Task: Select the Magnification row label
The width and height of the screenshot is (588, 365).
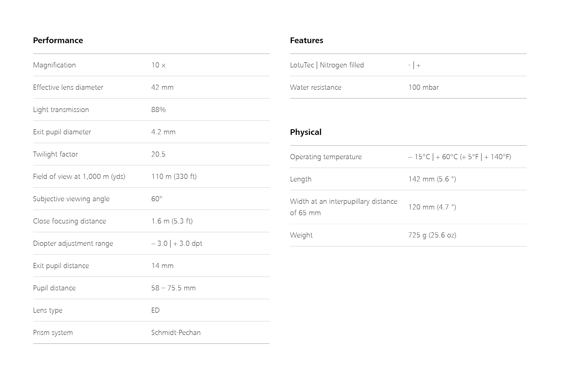Action: [54, 65]
